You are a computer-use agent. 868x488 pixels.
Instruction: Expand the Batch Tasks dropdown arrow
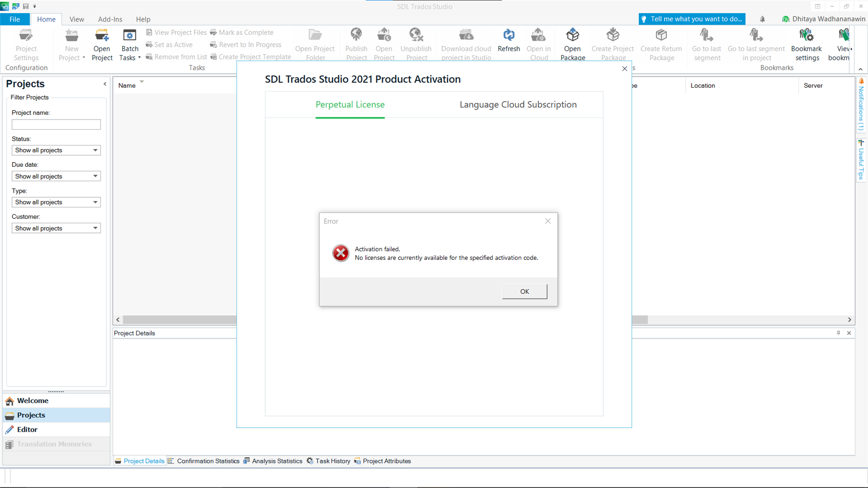click(x=139, y=58)
